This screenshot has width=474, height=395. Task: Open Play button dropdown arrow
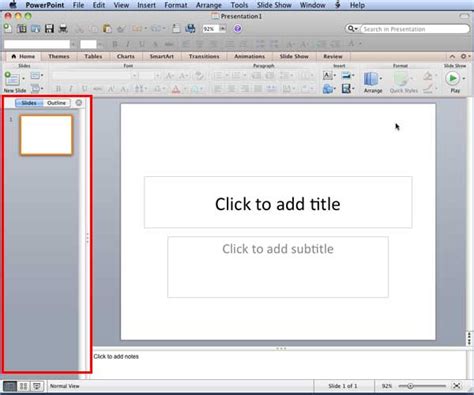(x=464, y=79)
